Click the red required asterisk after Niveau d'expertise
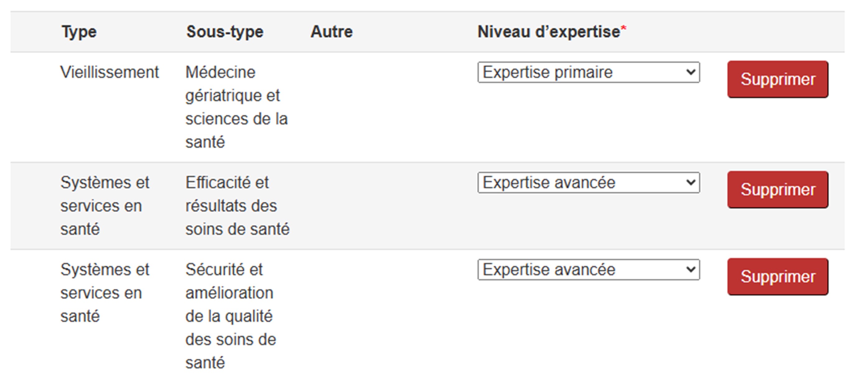Viewport: 868px width, 387px height. click(x=623, y=28)
